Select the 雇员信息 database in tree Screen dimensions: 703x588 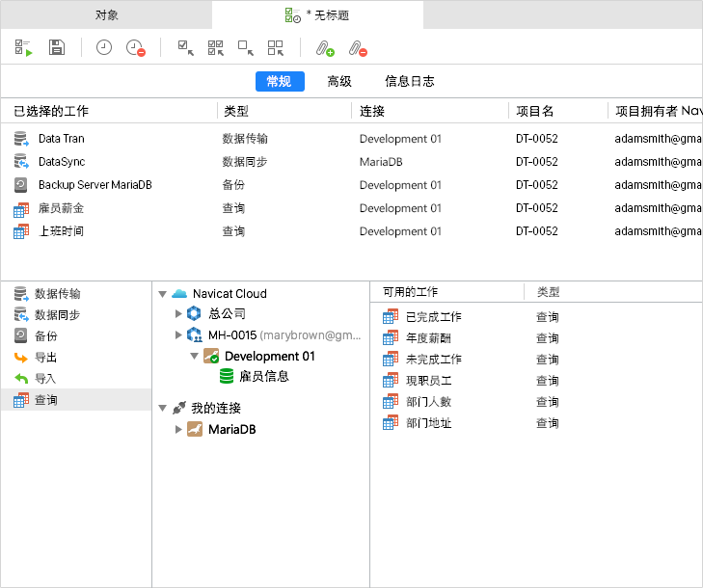tap(264, 376)
